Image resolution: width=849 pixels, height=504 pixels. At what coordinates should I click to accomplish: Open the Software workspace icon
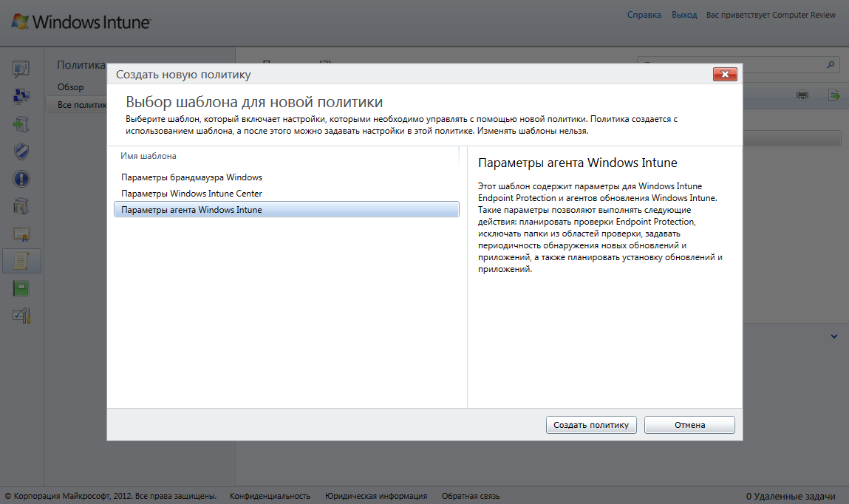[21, 205]
